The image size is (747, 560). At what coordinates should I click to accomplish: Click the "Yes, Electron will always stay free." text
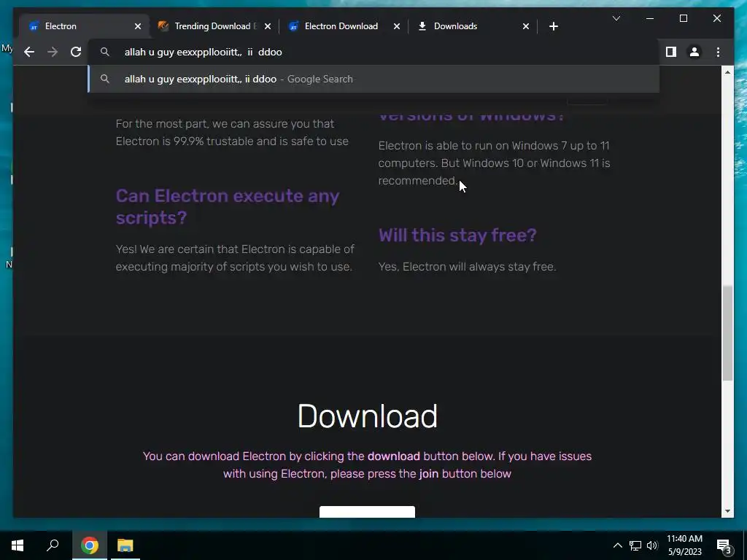(468, 267)
